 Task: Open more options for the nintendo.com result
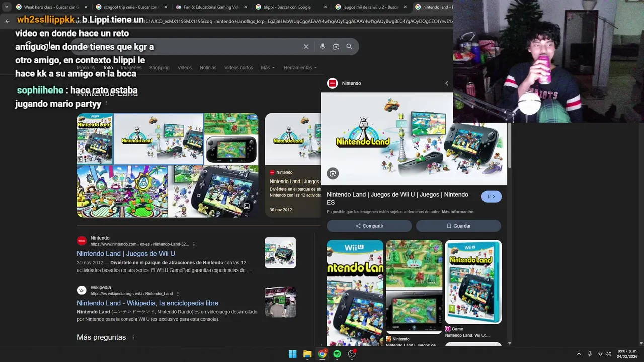coord(194,244)
